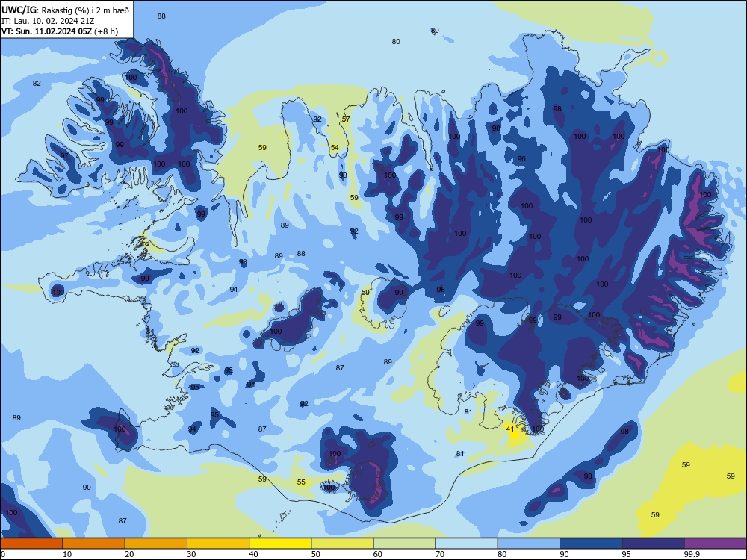Viewport: 747px width, 560px height.
Task: Select the 30–40 golden legend swatch
Action: 218,544
